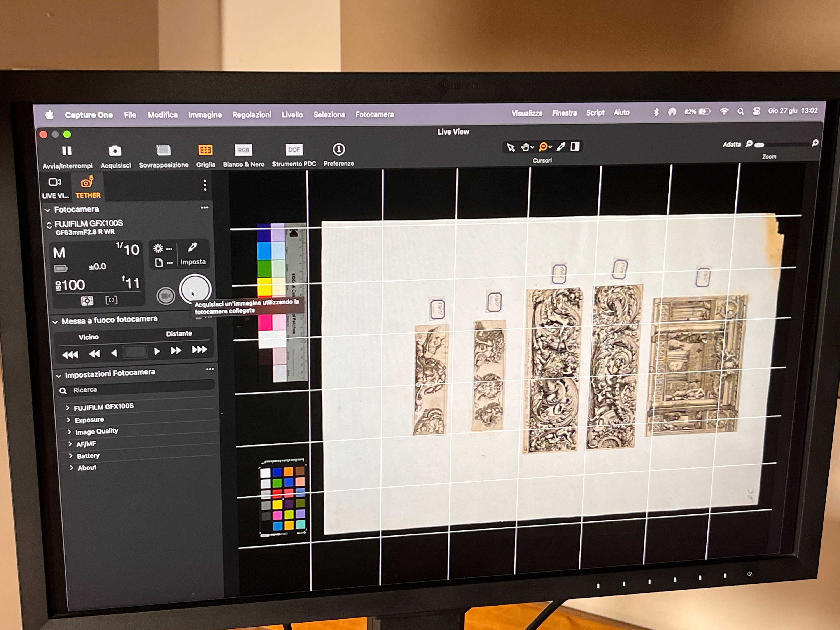Change the ±0.0 exposure compensation
Viewport: 840px width, 630px height.
(97, 267)
